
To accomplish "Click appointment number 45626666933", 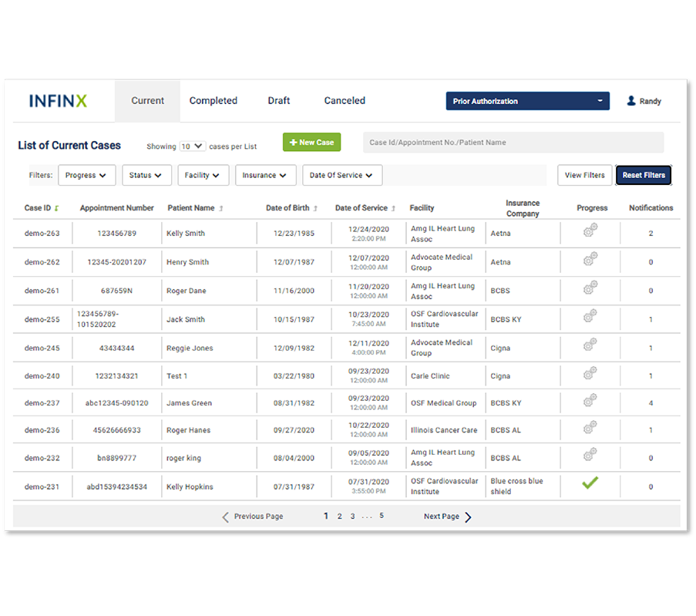I will pos(116,430).
